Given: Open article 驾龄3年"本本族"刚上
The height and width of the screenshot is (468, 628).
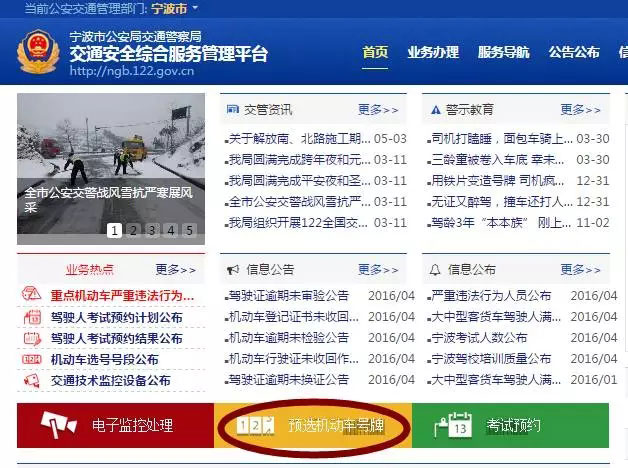Looking at the screenshot, I should (501, 223).
